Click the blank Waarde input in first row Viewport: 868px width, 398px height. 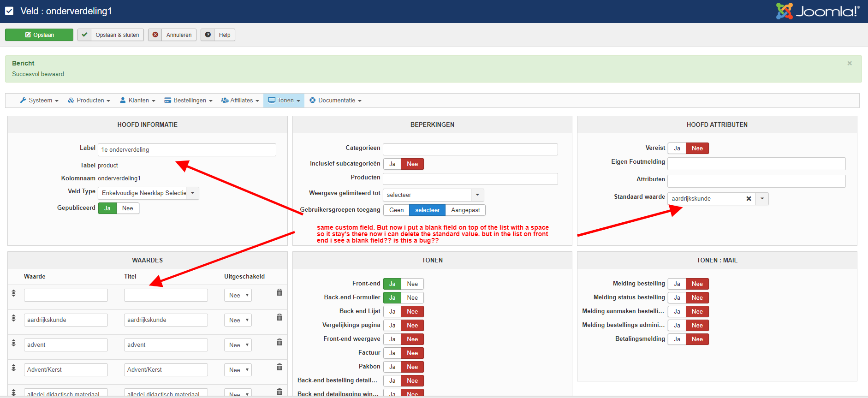pos(66,295)
